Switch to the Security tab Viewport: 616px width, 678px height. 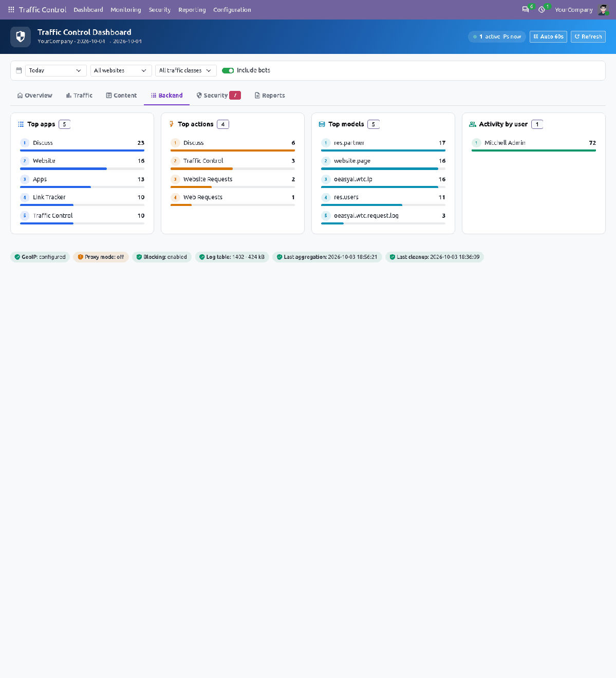219,96
